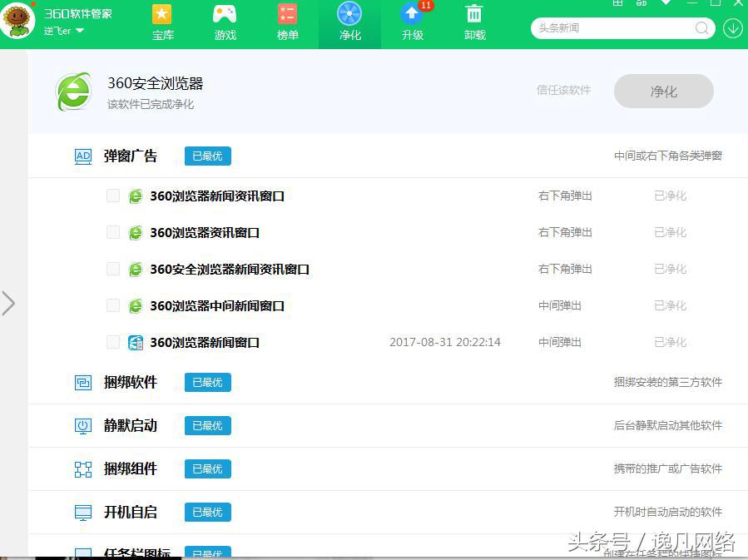Open the 宝库 star icon tab
This screenshot has height=560, width=748.
[162, 22]
